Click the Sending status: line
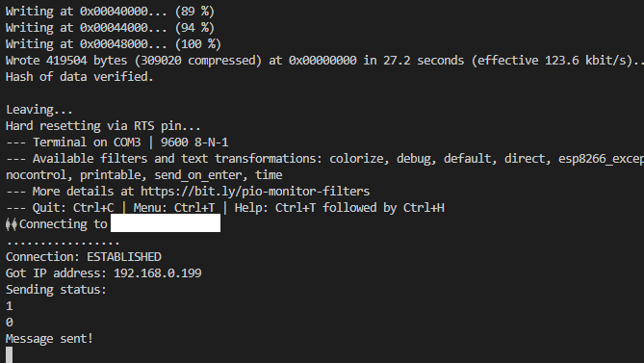644x363 pixels. [x=56, y=290]
